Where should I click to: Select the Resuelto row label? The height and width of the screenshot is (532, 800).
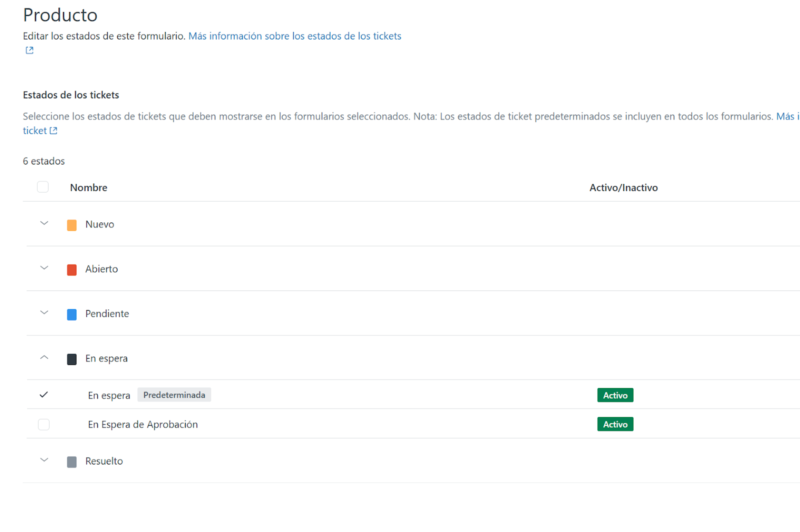[x=104, y=461]
